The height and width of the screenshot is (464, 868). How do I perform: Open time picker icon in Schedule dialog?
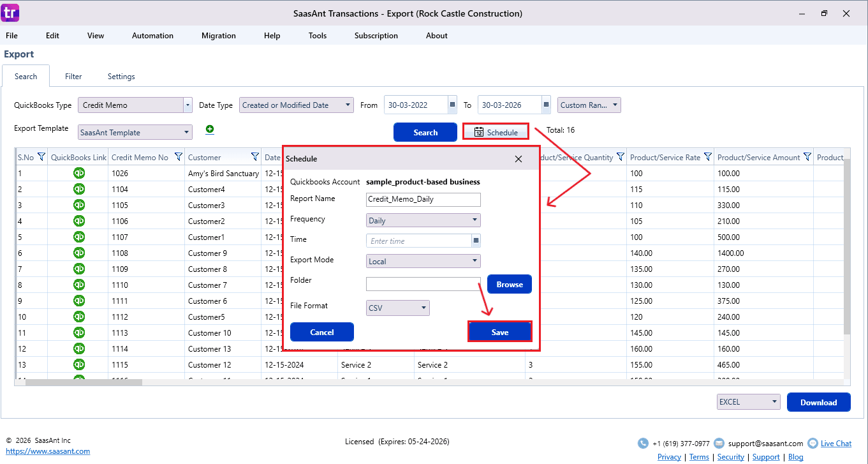[476, 241]
